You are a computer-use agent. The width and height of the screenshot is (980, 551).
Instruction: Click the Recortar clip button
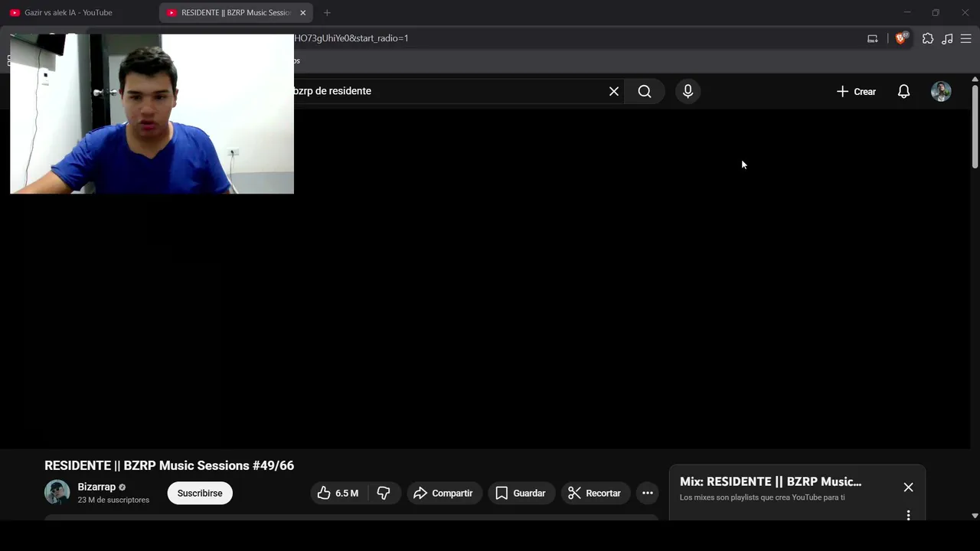click(596, 493)
